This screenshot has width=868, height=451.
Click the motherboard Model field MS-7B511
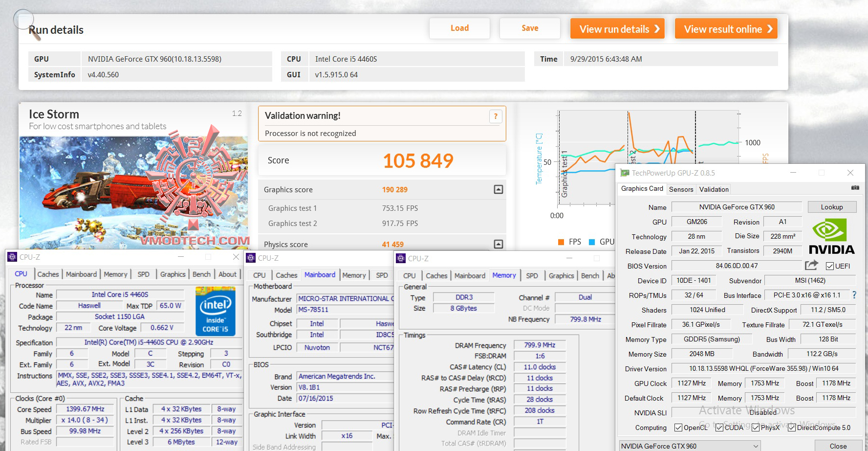(x=345, y=310)
